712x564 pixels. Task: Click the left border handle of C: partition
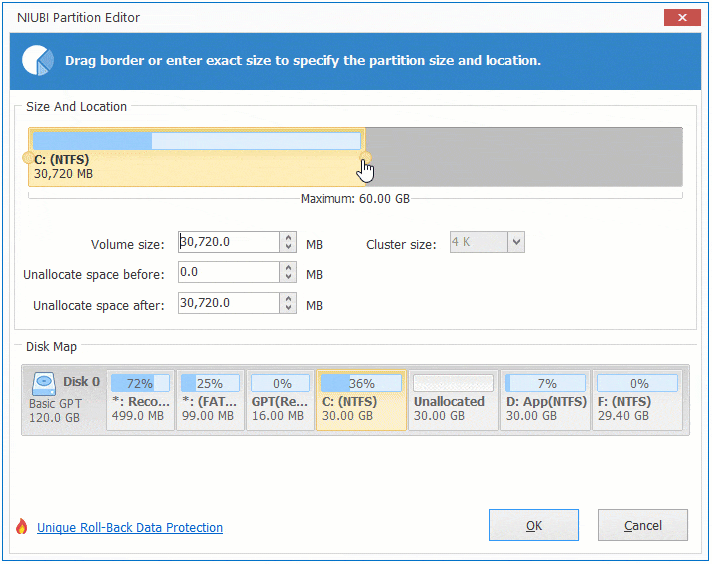[x=28, y=158]
